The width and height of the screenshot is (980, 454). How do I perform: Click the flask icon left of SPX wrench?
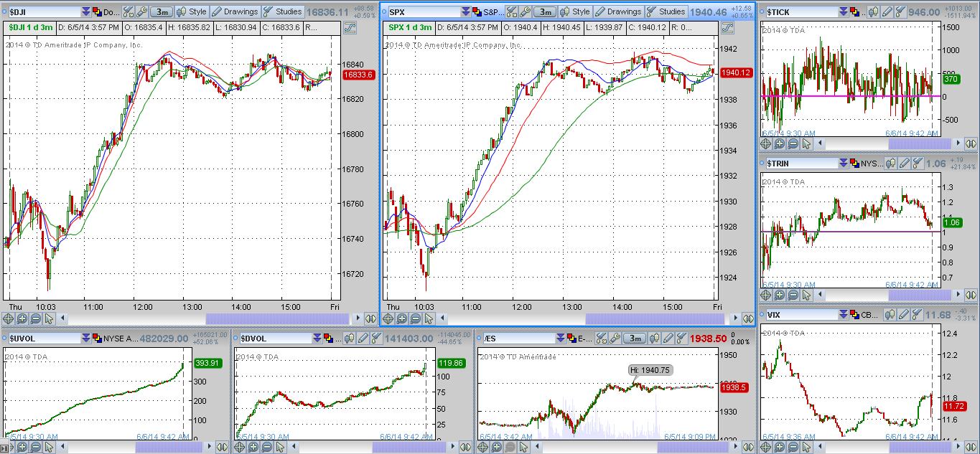coord(511,12)
